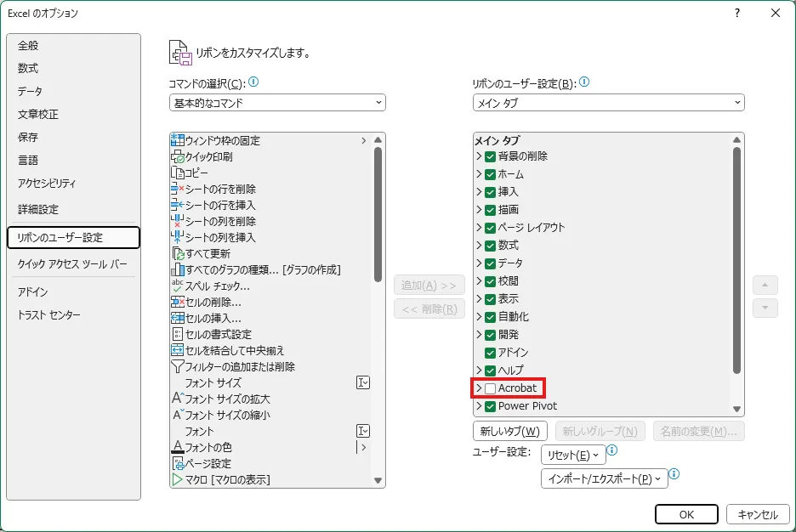This screenshot has width=796, height=532.
Task: Click the スペル チェック command icon
Action: pyautogui.click(x=178, y=286)
